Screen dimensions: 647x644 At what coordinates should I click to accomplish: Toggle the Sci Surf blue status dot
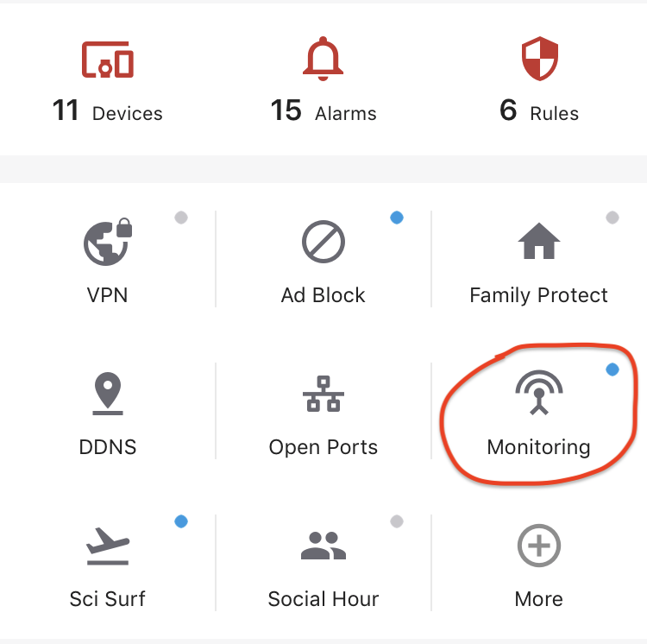pyautogui.click(x=181, y=521)
